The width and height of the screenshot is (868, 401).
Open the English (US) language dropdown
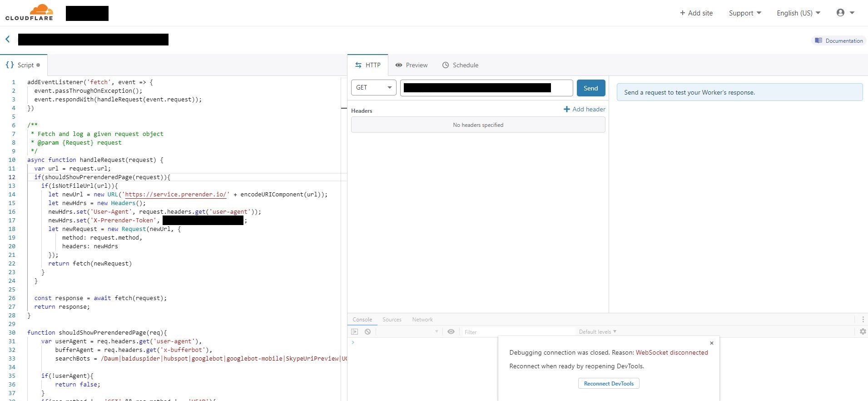click(x=799, y=13)
